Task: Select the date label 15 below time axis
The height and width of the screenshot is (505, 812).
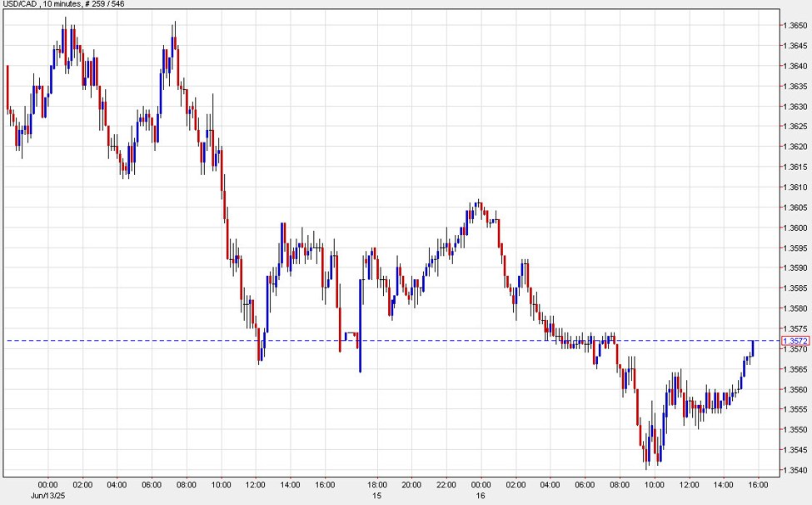Action: pos(376,495)
